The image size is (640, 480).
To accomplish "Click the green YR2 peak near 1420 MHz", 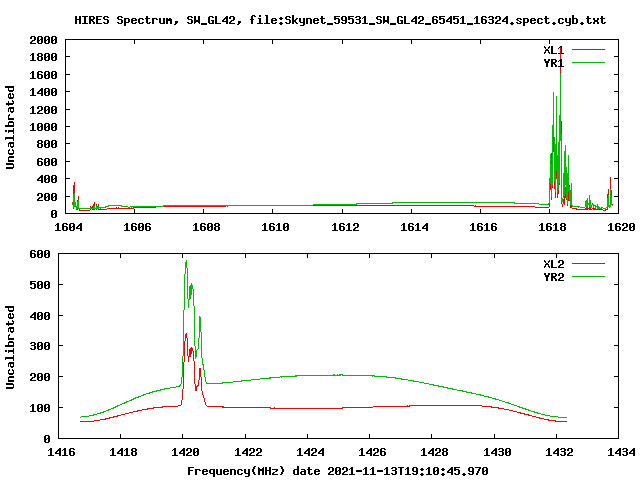I will [x=186, y=261].
